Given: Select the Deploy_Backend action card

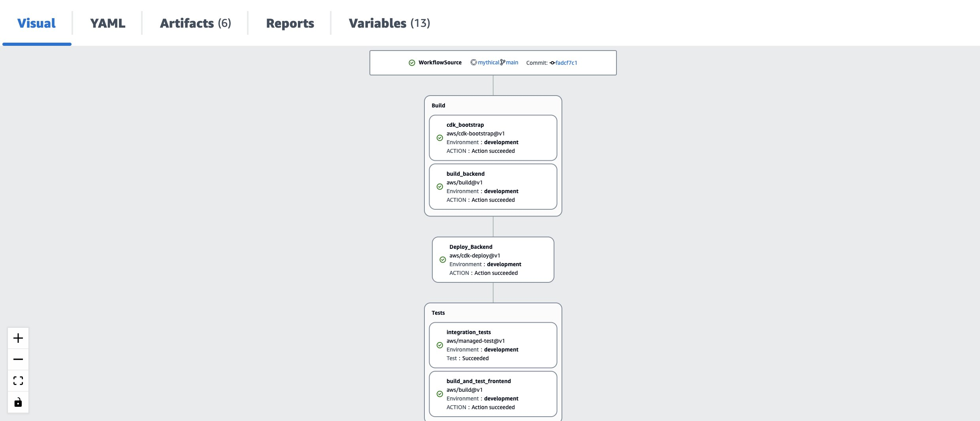Looking at the screenshot, I should (x=493, y=259).
